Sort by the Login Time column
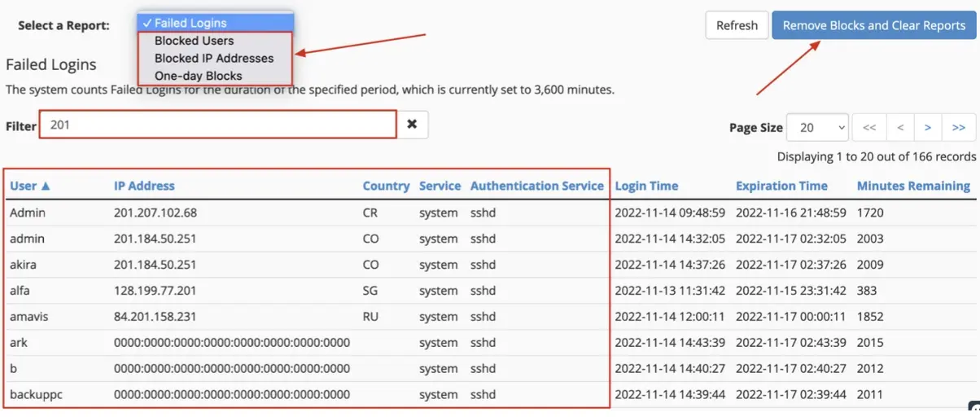The width and height of the screenshot is (980, 417). pyautogui.click(x=646, y=186)
